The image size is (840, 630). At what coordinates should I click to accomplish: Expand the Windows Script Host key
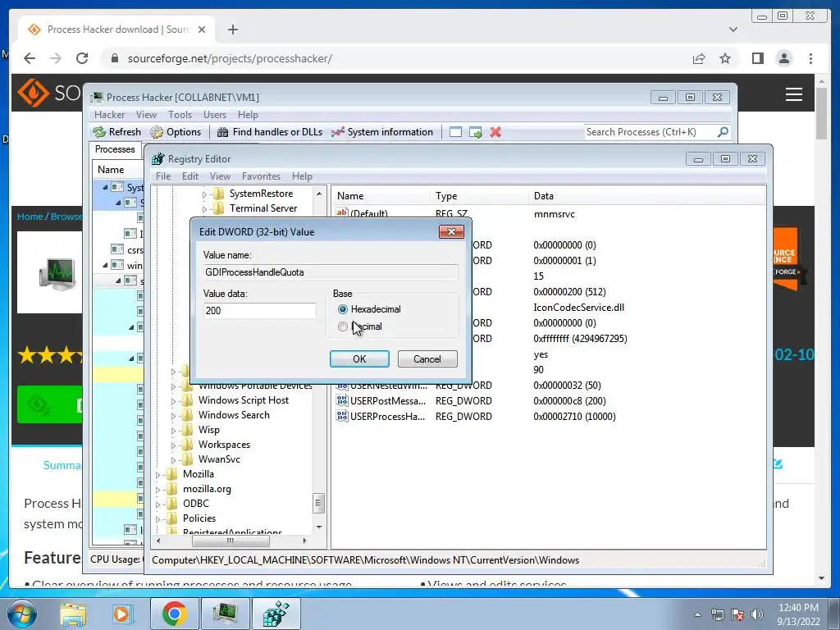click(173, 400)
